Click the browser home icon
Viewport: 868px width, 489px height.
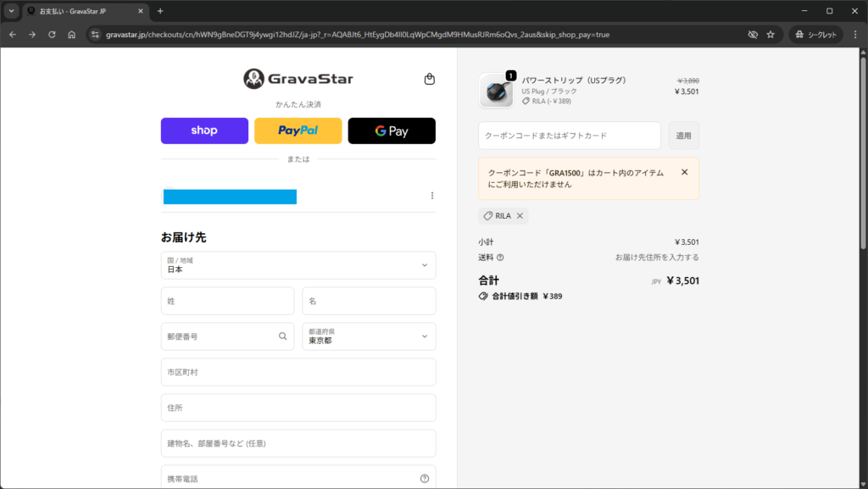pos(72,35)
